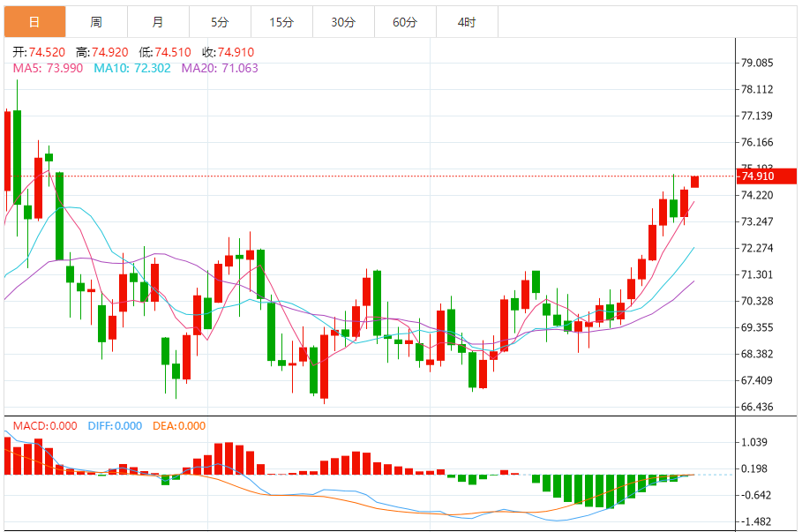Choose the 60分 interval tab
This screenshot has height=532, width=802.
[x=405, y=22]
